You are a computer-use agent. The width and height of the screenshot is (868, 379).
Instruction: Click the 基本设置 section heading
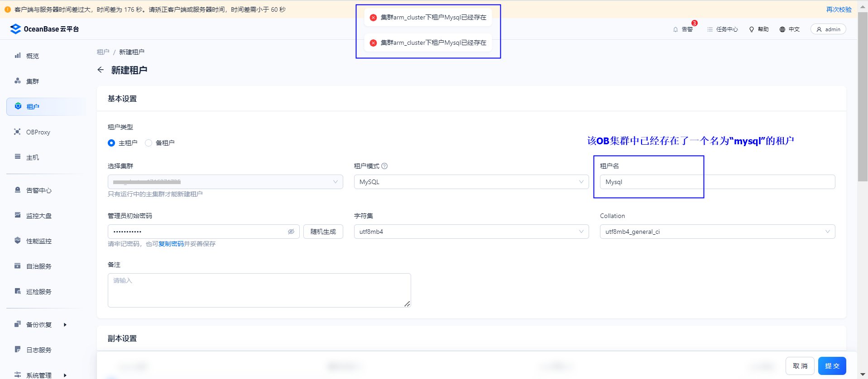(x=122, y=99)
